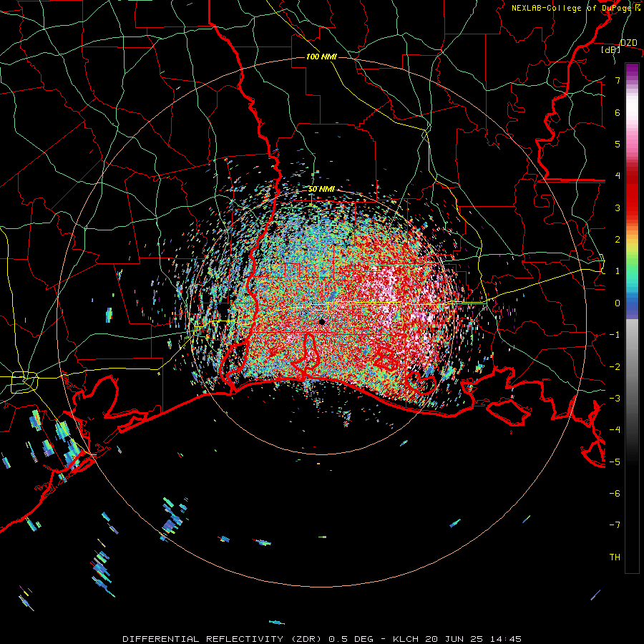Click the '100 NMI' range ring label
644x644 pixels.
[321, 57]
